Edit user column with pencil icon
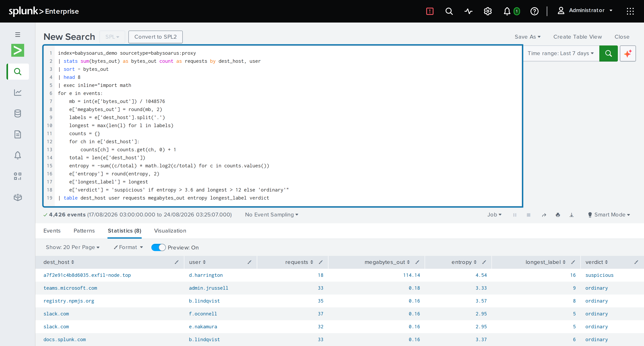644x346 pixels. pos(249,262)
